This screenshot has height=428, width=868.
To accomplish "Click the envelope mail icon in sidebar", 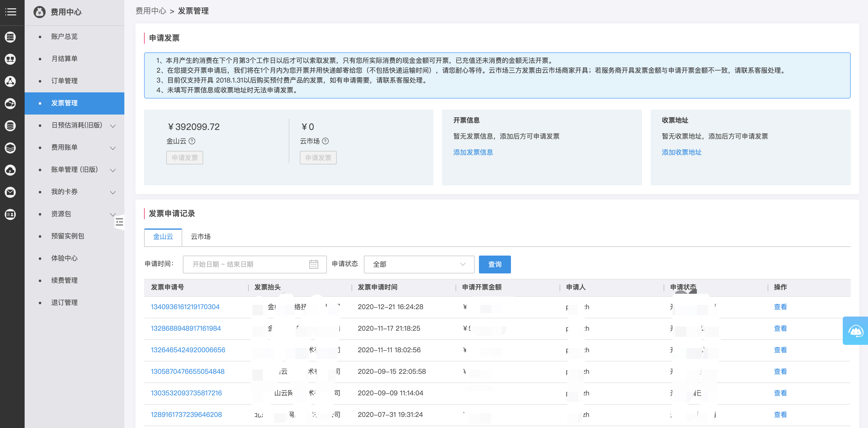I will pos(10,192).
